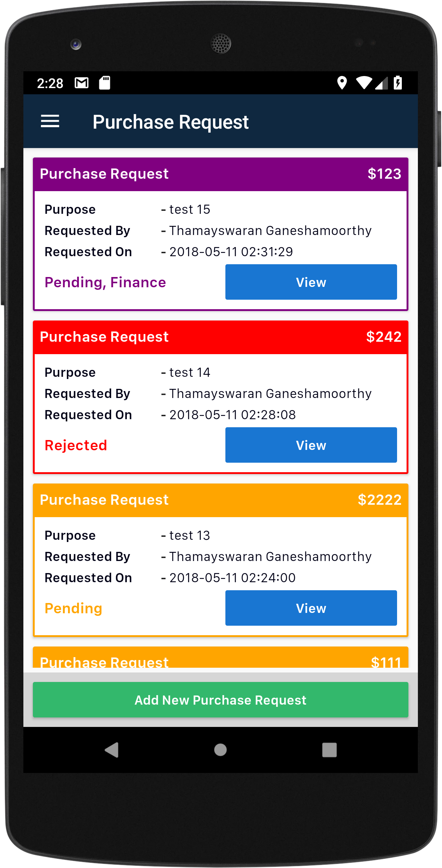Select the purple $123 purchase request header

pyautogui.click(x=220, y=174)
